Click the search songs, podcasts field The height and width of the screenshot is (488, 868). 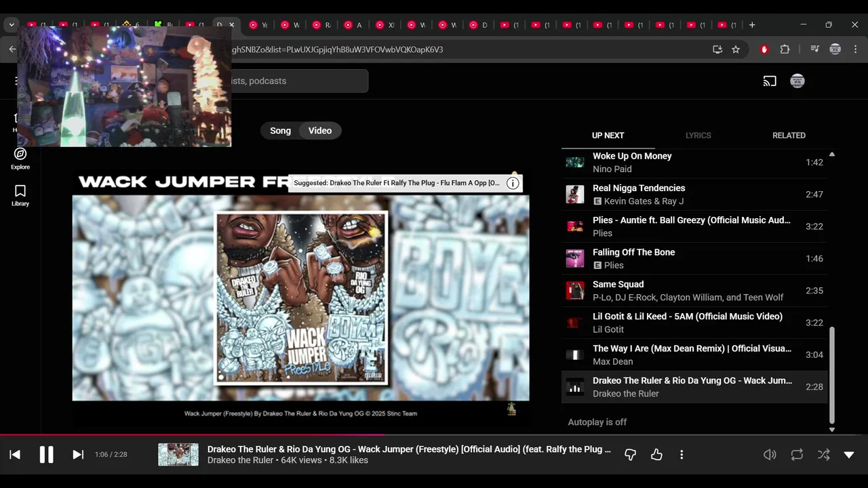point(298,81)
